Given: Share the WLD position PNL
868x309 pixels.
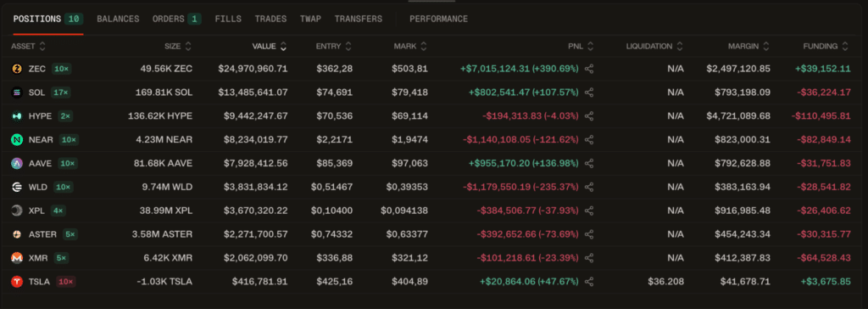Looking at the screenshot, I should tap(589, 187).
